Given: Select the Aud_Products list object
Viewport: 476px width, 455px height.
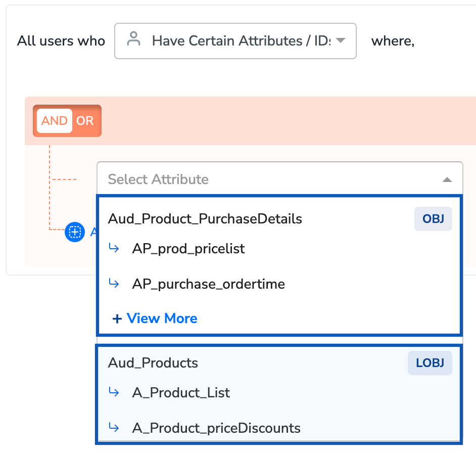Looking at the screenshot, I should [153, 363].
